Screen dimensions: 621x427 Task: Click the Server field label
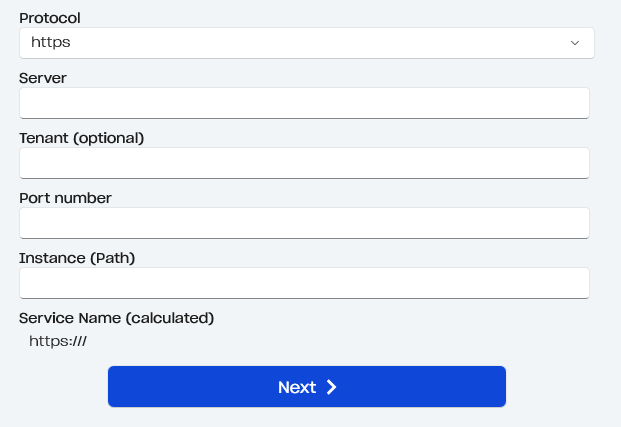(43, 77)
